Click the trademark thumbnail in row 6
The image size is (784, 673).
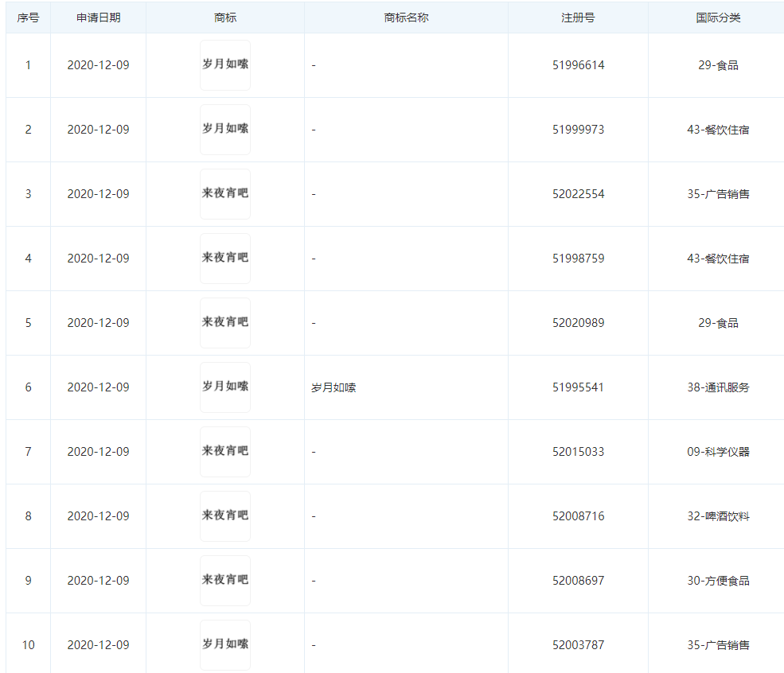point(225,387)
